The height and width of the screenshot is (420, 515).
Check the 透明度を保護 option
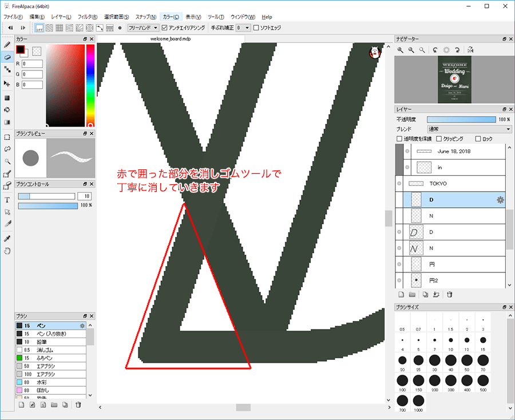point(399,138)
